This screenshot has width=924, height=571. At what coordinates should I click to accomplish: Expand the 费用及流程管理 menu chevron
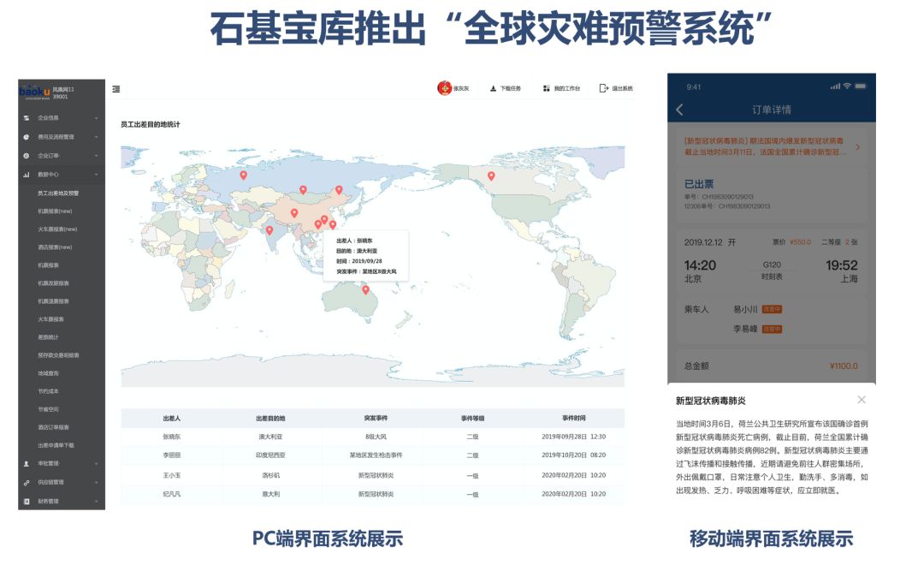pos(96,137)
